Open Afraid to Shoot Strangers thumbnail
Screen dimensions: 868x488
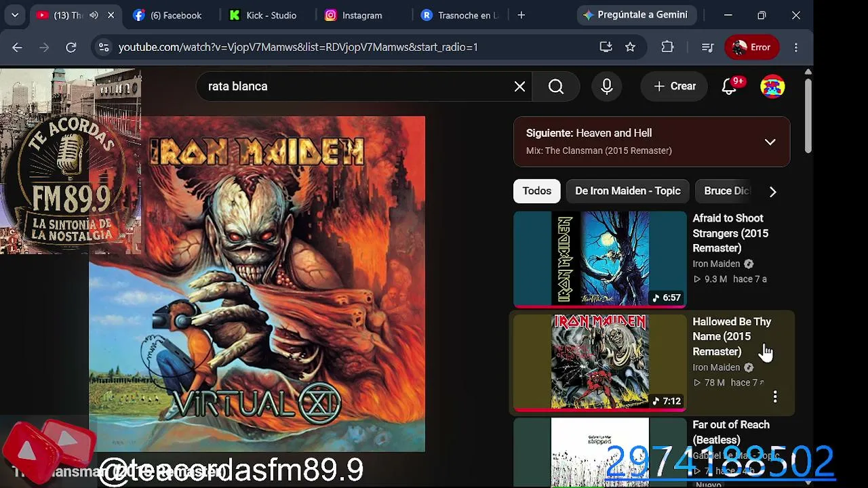pos(600,259)
